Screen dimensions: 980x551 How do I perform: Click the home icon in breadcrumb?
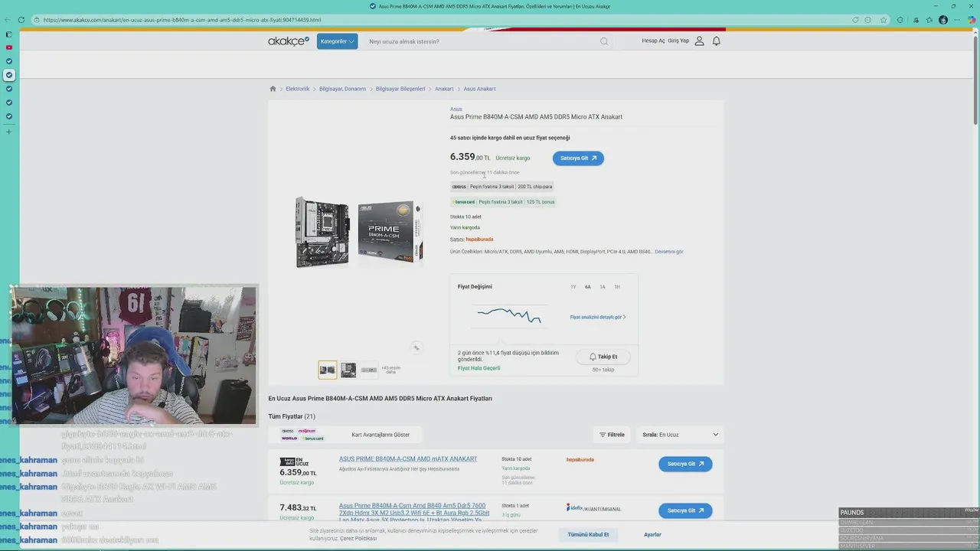click(x=273, y=89)
